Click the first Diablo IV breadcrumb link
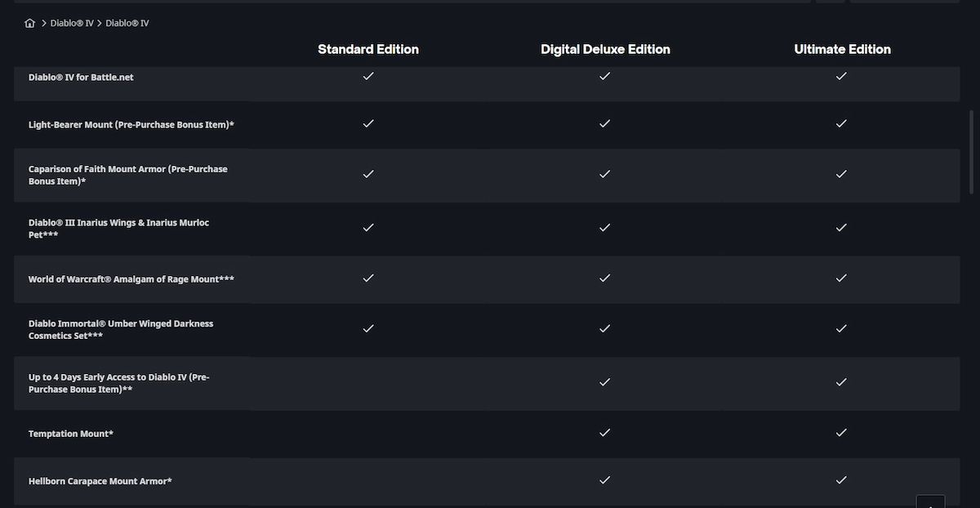Image resolution: width=980 pixels, height=508 pixels. (72, 23)
